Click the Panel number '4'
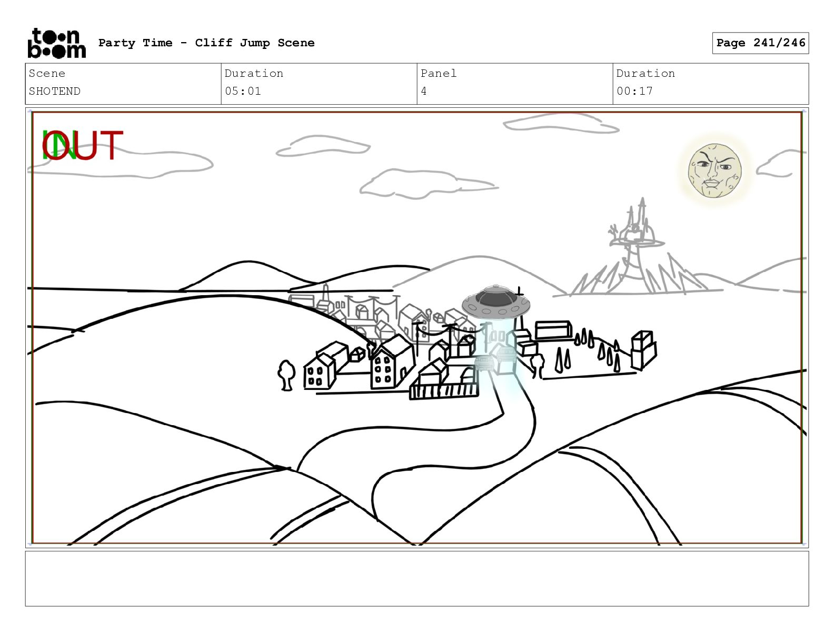This screenshot has width=834, height=644. tap(424, 91)
